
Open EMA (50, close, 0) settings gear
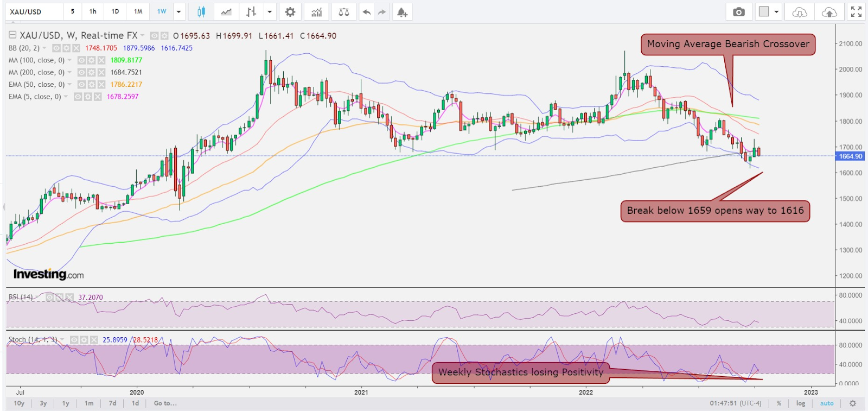tap(91, 85)
